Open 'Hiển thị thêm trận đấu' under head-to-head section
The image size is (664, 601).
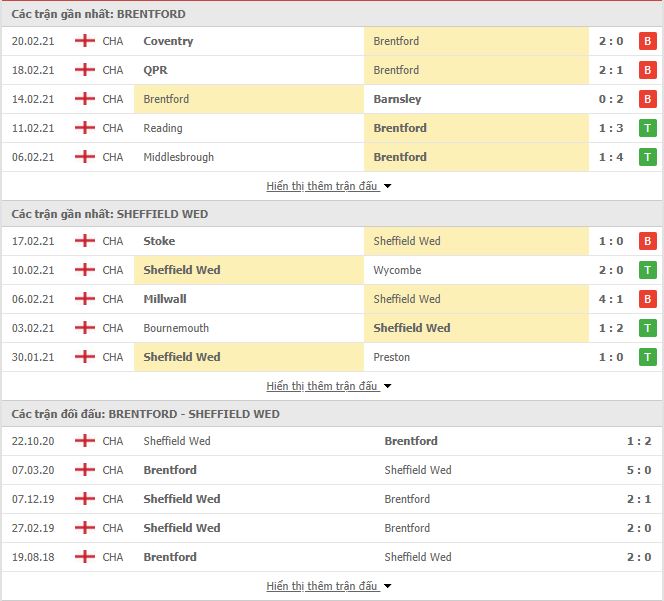[322, 586]
